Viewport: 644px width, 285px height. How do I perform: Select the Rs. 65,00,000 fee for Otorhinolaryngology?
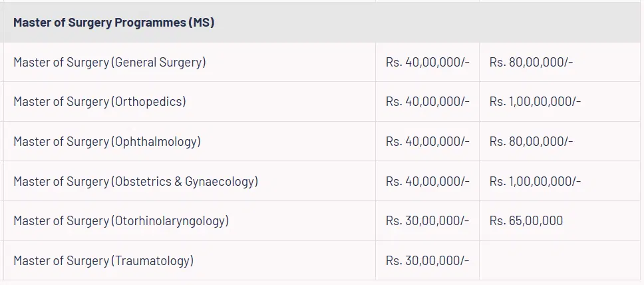pyautogui.click(x=526, y=220)
